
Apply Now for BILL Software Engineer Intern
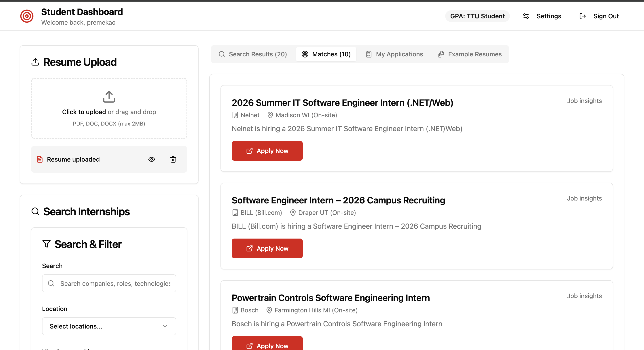[267, 248]
